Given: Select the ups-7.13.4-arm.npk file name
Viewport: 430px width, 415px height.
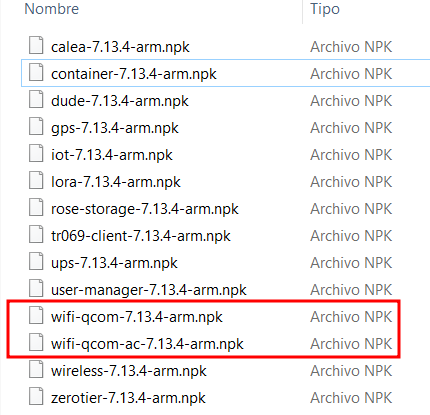Looking at the screenshot, I should click(114, 264).
